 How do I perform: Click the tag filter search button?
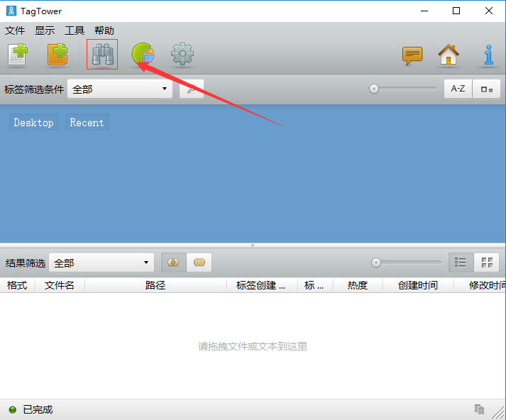coord(192,89)
